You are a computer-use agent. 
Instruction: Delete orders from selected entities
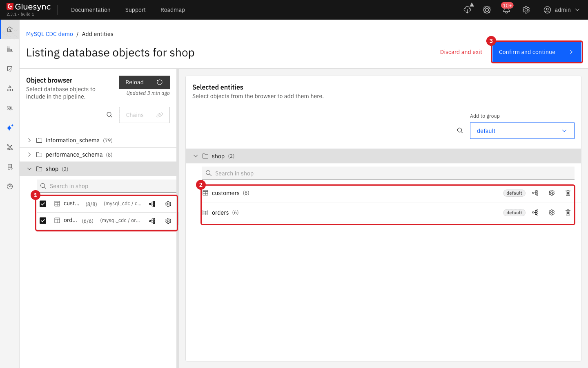(568, 213)
